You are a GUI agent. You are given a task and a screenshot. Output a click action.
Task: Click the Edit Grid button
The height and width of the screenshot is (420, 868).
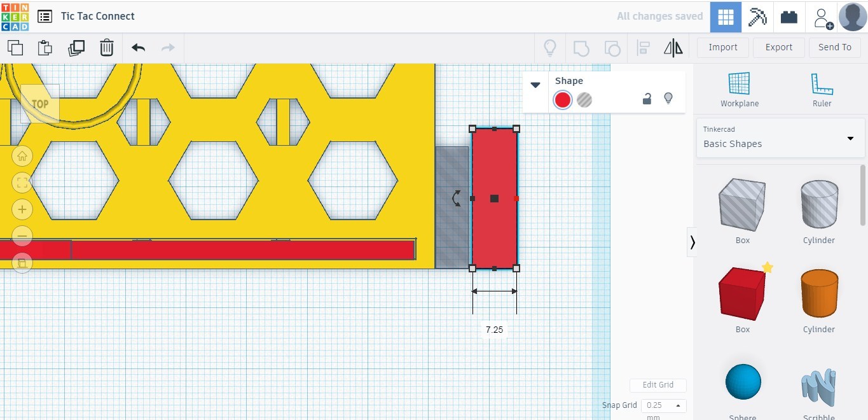pos(658,385)
